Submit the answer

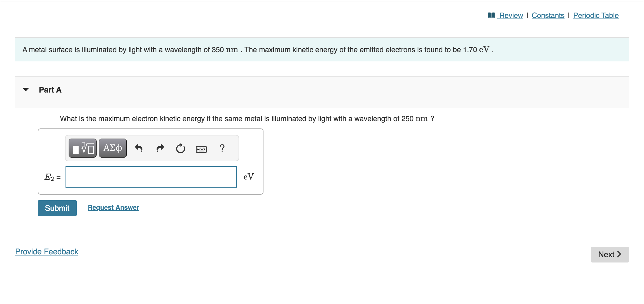(x=57, y=208)
